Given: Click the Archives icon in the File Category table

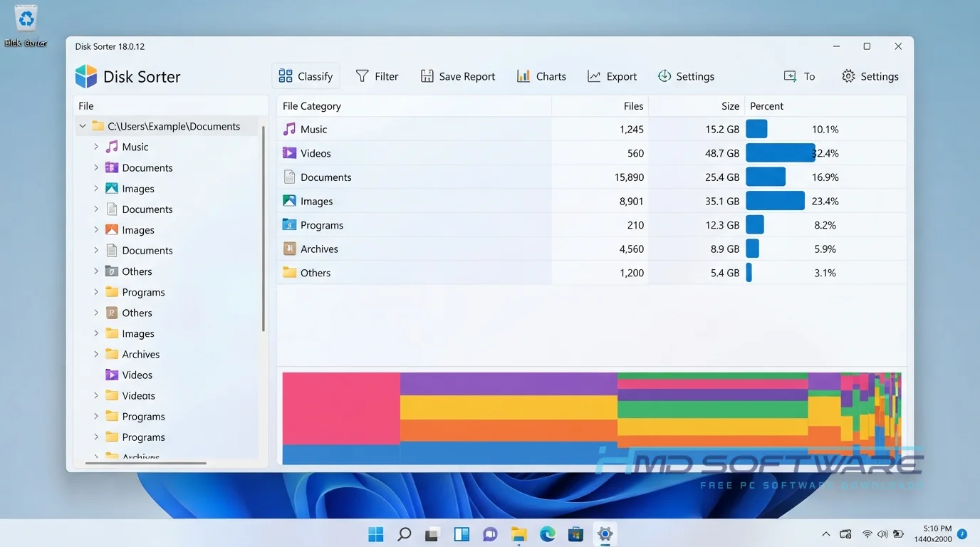Looking at the screenshot, I should pyautogui.click(x=289, y=249).
